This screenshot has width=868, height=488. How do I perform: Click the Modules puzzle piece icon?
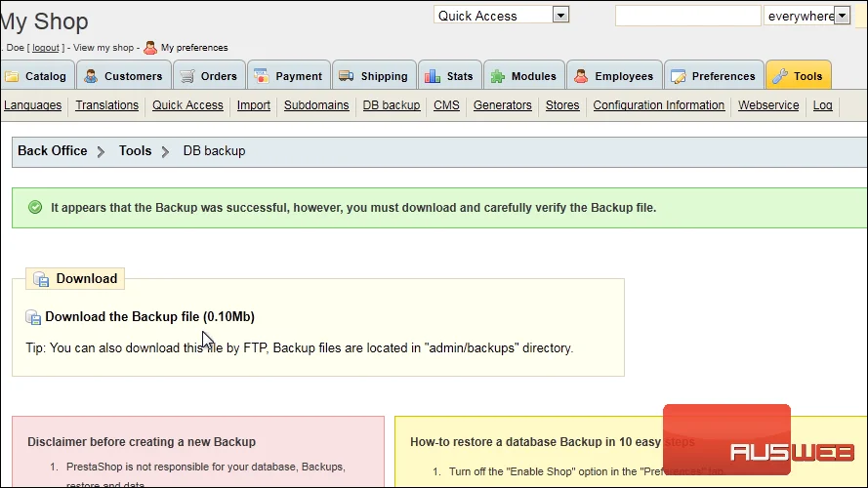tap(498, 76)
